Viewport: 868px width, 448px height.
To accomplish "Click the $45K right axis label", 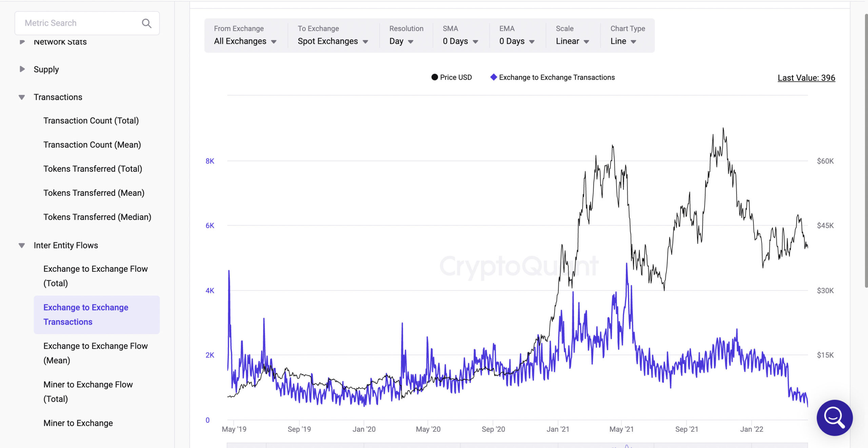I will [825, 225].
